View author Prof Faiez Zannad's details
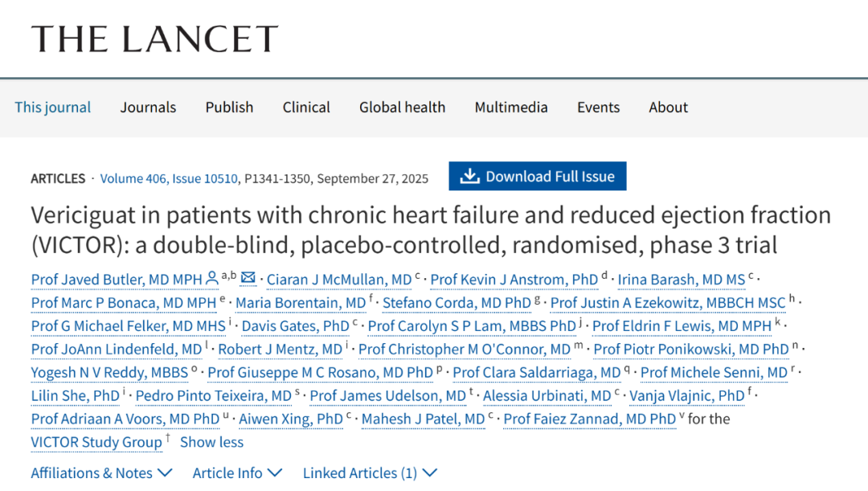The width and height of the screenshot is (868, 491). (590, 419)
